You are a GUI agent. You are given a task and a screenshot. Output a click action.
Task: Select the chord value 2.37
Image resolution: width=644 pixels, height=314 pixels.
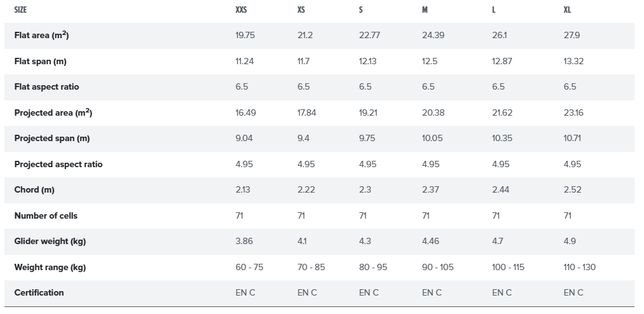coord(431,189)
